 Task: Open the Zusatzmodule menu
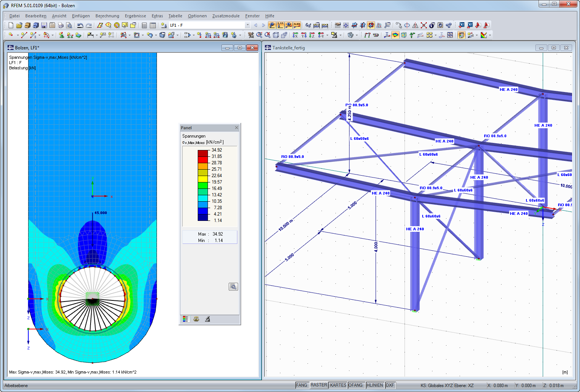click(x=226, y=16)
